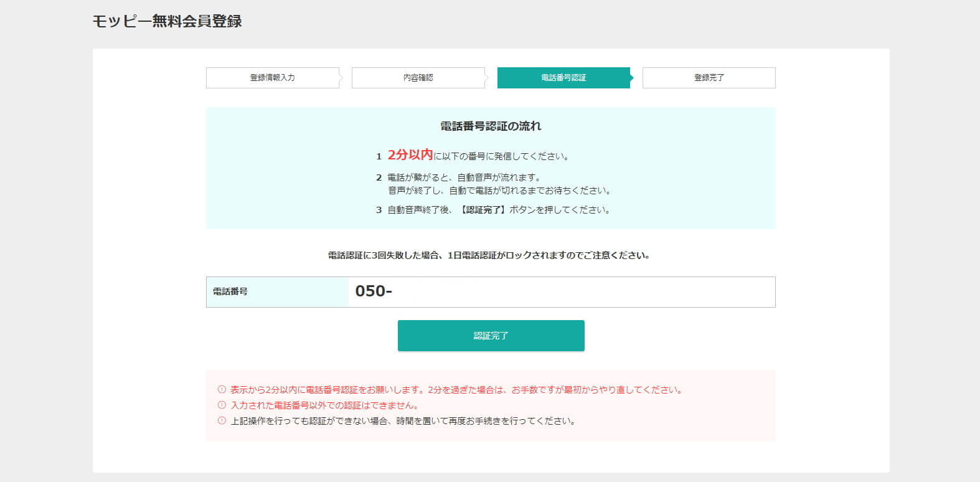The image size is (980, 482).
Task: Select the 登録情報入力 step tab
Action: (x=273, y=78)
